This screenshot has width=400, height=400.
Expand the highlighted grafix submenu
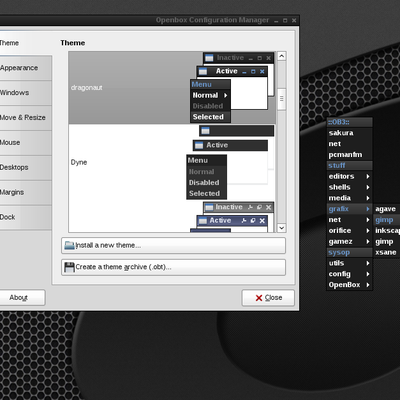click(349, 209)
